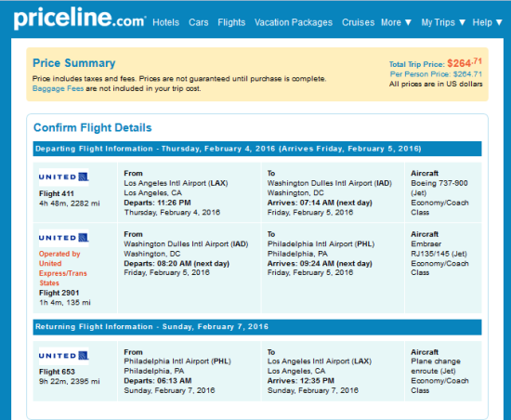Expand the More dropdown arrow

pyautogui.click(x=408, y=22)
